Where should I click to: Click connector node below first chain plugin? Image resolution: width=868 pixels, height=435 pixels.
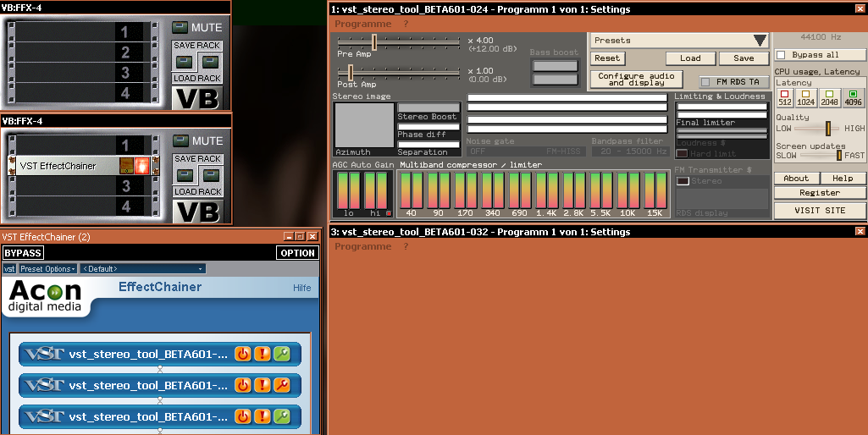click(160, 369)
